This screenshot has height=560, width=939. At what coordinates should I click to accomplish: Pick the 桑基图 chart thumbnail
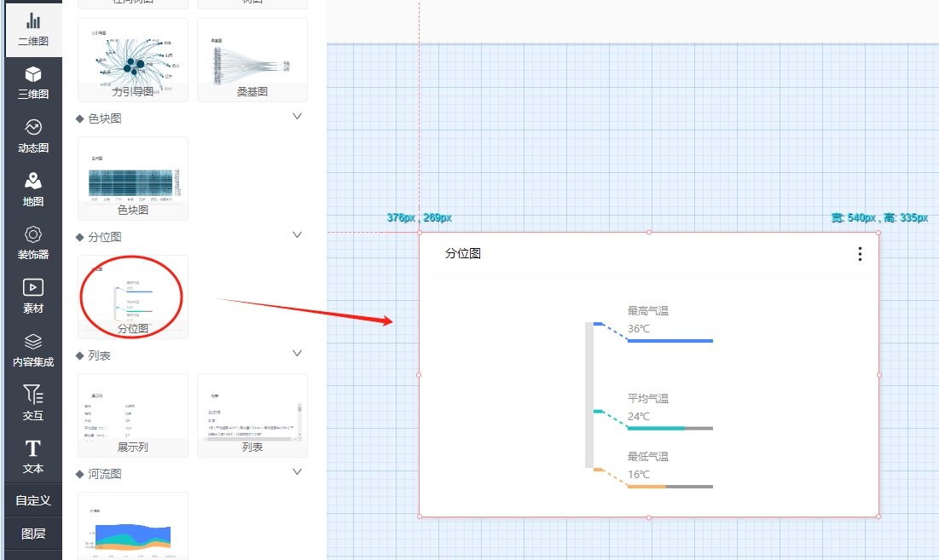252,60
